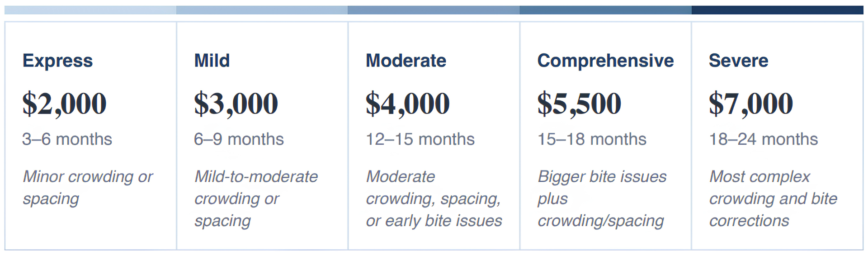868x255 pixels.
Task: Select the $5,500 price
Action: (x=579, y=104)
